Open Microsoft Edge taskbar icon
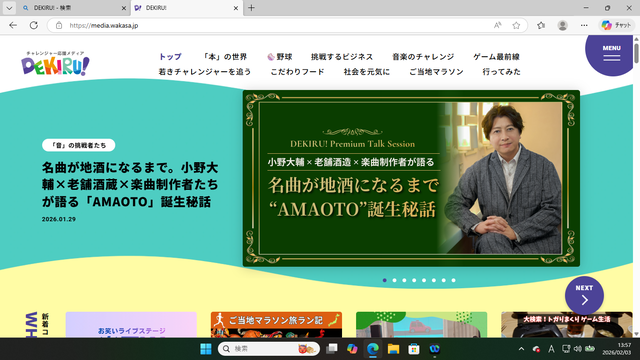This screenshot has width=640, height=360. coord(373,349)
